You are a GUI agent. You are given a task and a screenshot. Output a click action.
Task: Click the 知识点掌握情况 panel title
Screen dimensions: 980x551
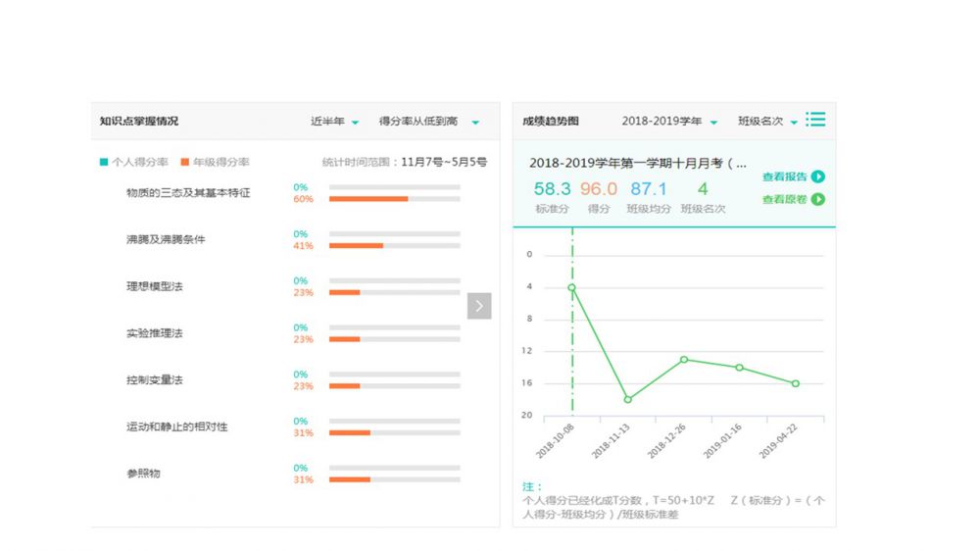[139, 122]
